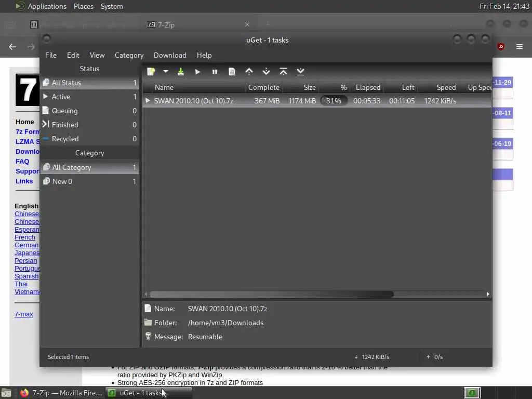Select the New 0 category
The height and width of the screenshot is (399, 532).
(x=89, y=181)
